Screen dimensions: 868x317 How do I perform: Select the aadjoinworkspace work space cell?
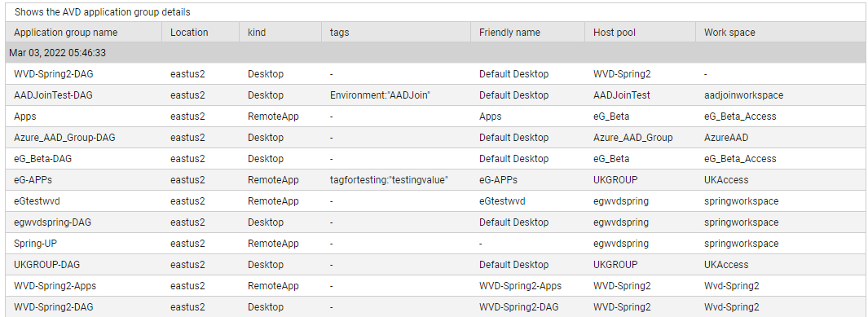coord(743,95)
